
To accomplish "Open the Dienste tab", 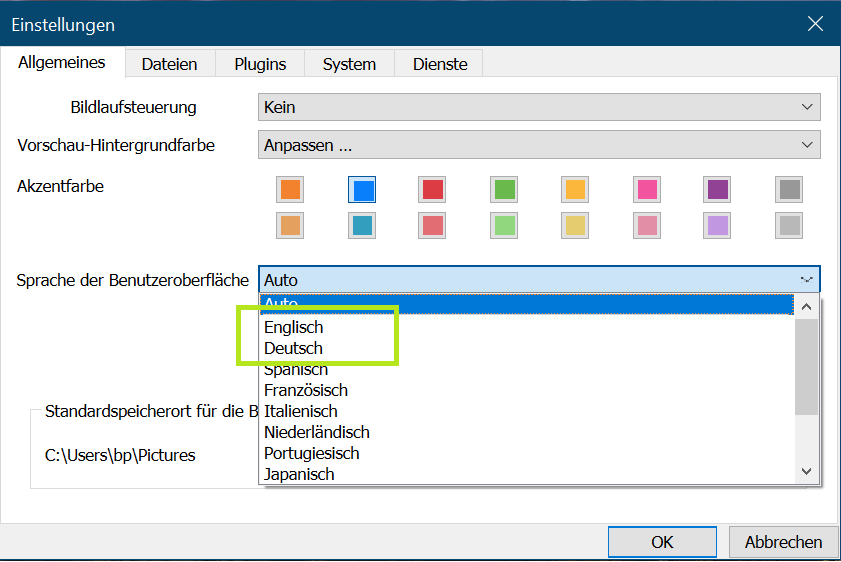I will pos(439,64).
